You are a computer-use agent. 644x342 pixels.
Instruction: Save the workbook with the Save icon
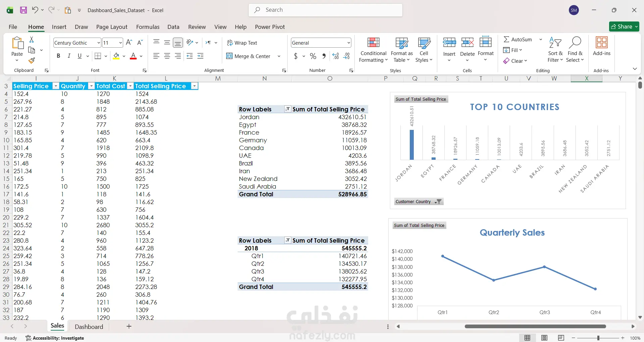pos(23,10)
